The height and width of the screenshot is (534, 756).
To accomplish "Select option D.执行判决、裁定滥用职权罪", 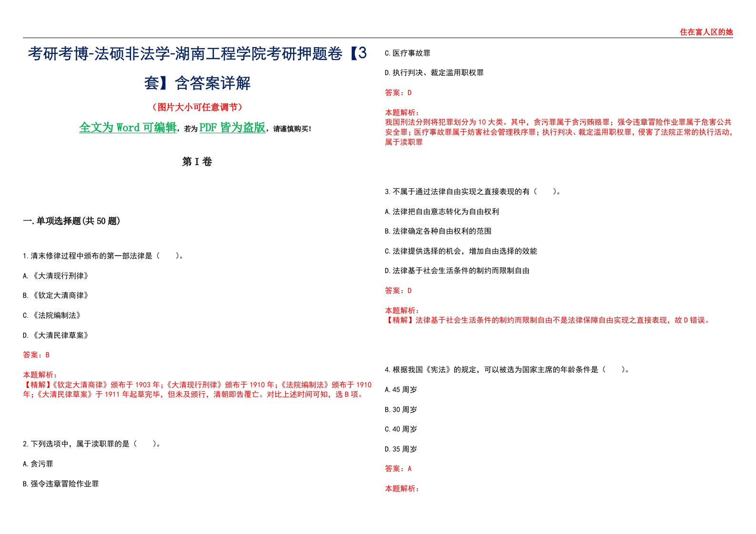I will pyautogui.click(x=434, y=72).
